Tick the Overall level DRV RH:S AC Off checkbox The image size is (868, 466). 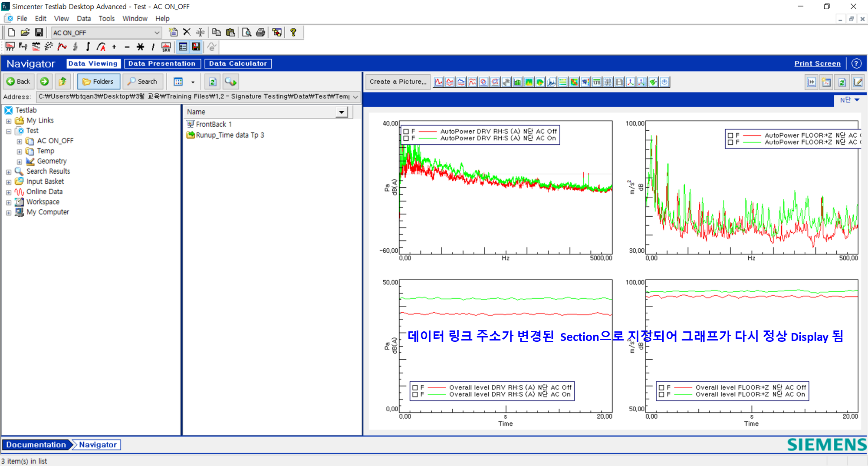[x=415, y=387]
